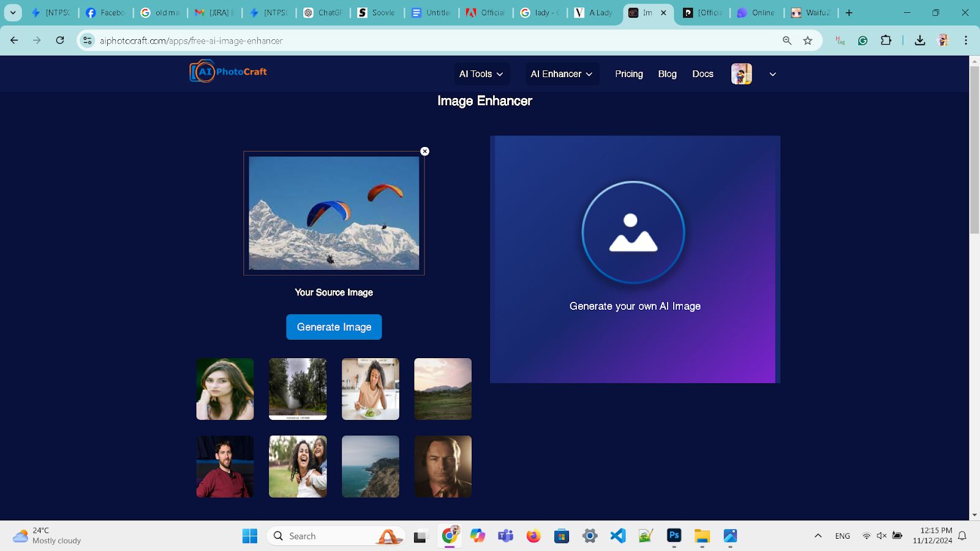This screenshot has width=980, height=551.
Task: Click the taskbar Search box
Action: tap(336, 536)
